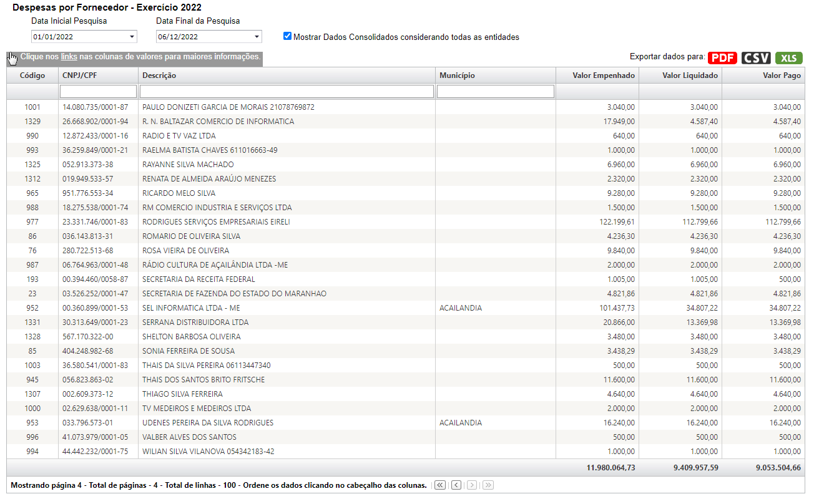Sort by Valor Liquidado column header
The height and width of the screenshot is (504, 814).
(x=680, y=75)
